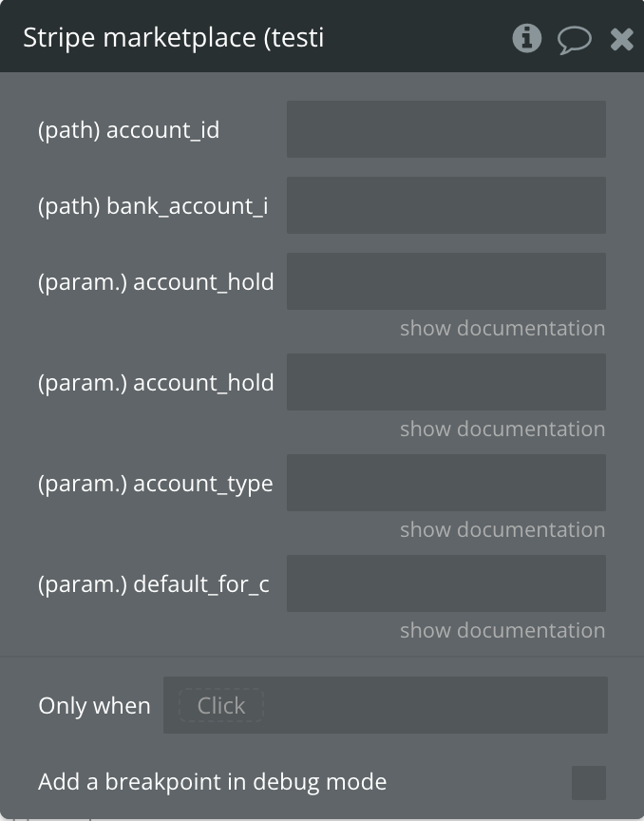This screenshot has height=821, width=644.
Task: Click the 'Add a breakpoint in debug mode' label
Action: [x=213, y=782]
